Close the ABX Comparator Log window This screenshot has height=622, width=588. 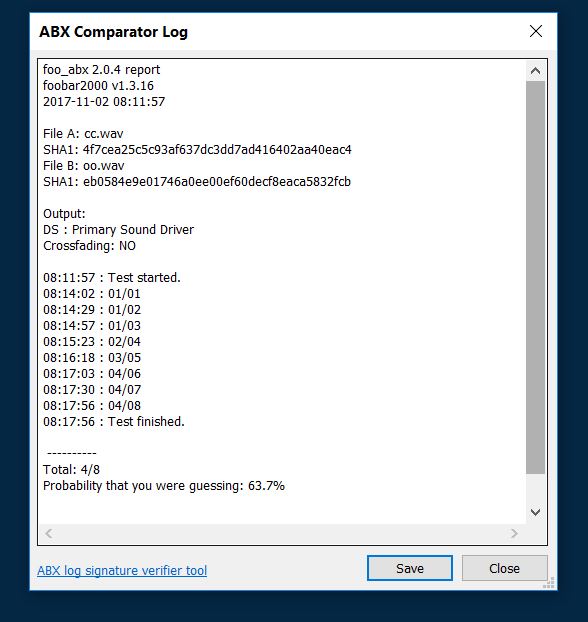click(x=536, y=31)
